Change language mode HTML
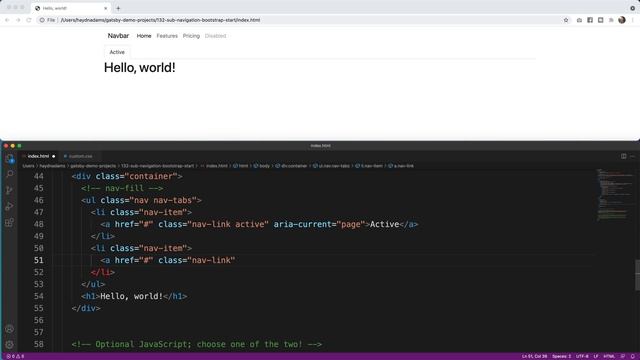The width and height of the screenshot is (640, 360). tap(609, 356)
